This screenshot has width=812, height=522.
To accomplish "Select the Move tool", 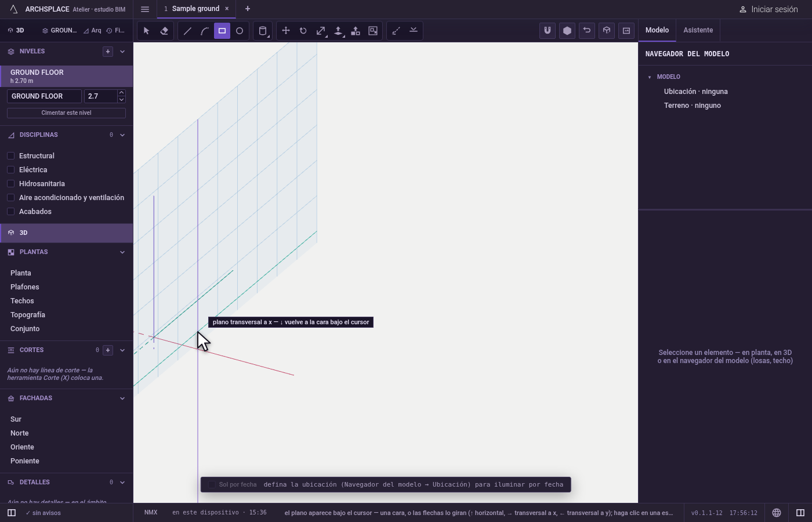I will point(286,31).
